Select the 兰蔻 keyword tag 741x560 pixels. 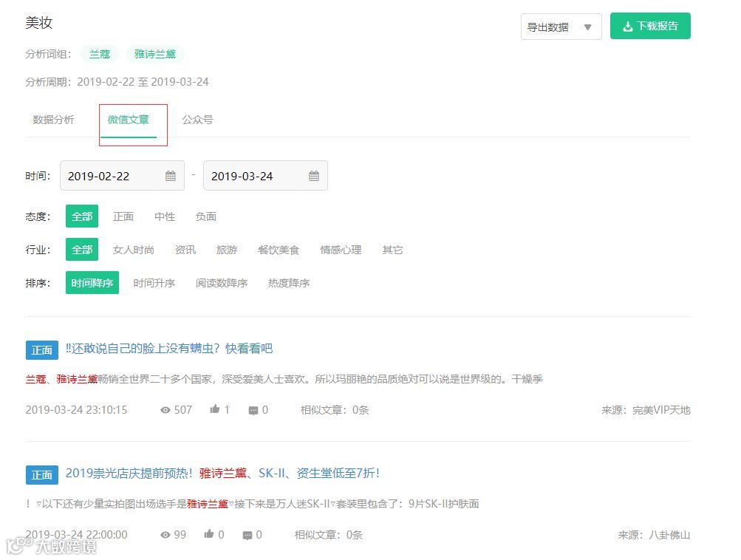100,55
